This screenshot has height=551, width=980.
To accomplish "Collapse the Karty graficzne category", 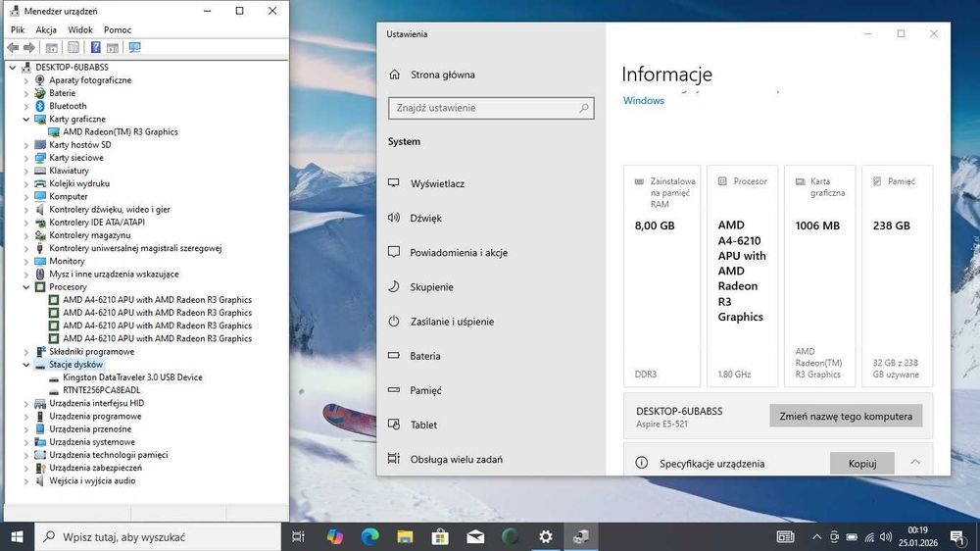I will tap(26, 119).
